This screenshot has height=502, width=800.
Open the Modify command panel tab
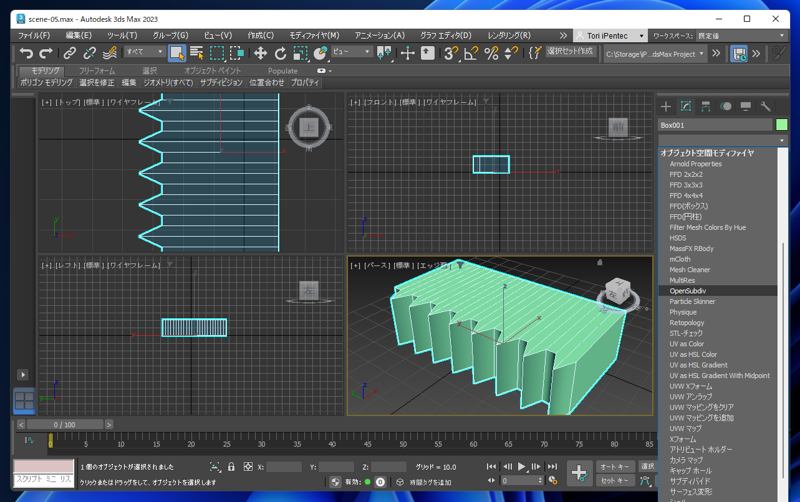(x=686, y=106)
